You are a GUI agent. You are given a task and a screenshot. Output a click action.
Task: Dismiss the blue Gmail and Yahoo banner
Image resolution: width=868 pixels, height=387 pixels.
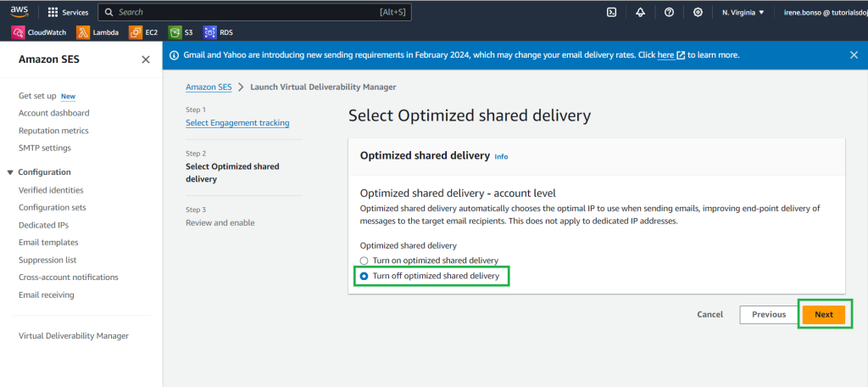pyautogui.click(x=854, y=55)
